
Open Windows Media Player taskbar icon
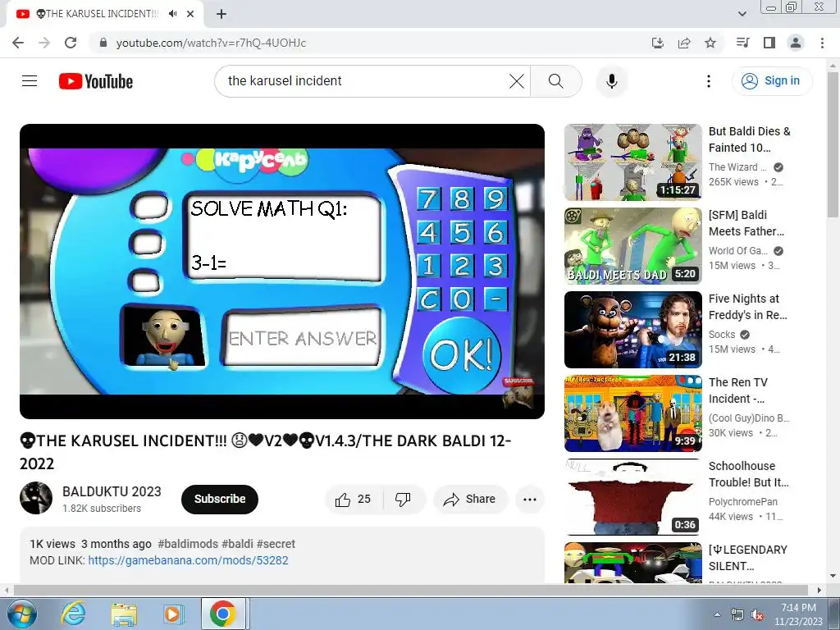tap(174, 614)
